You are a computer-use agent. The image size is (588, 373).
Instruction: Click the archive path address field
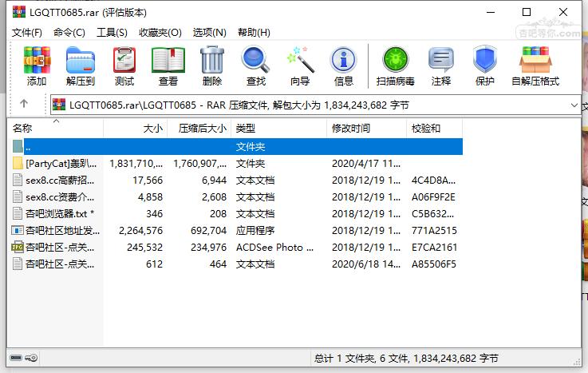pos(315,105)
